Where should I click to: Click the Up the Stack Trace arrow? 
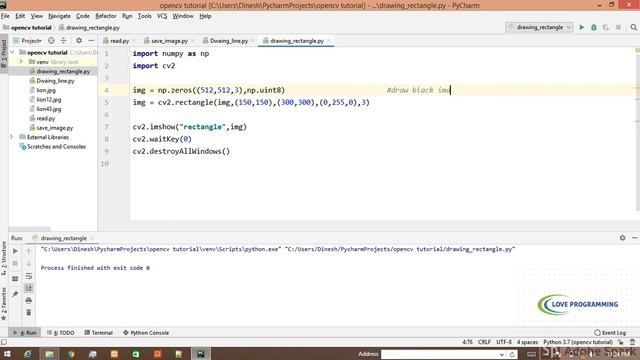click(x=29, y=251)
